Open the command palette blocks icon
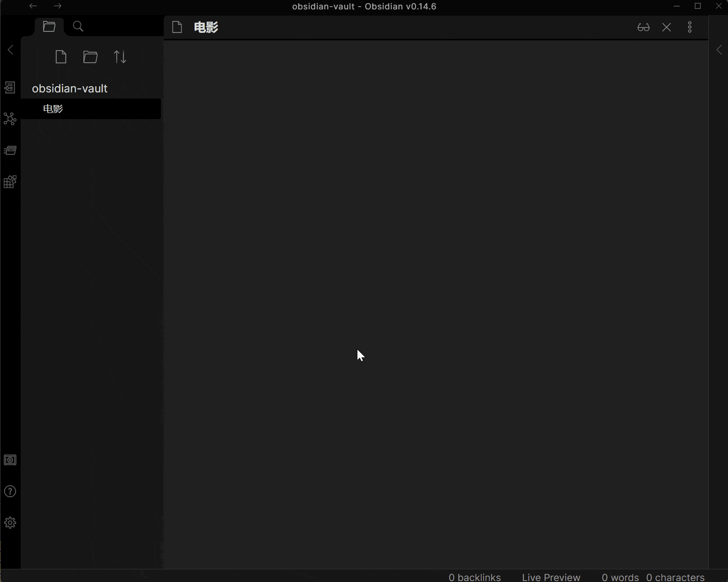 click(10, 182)
